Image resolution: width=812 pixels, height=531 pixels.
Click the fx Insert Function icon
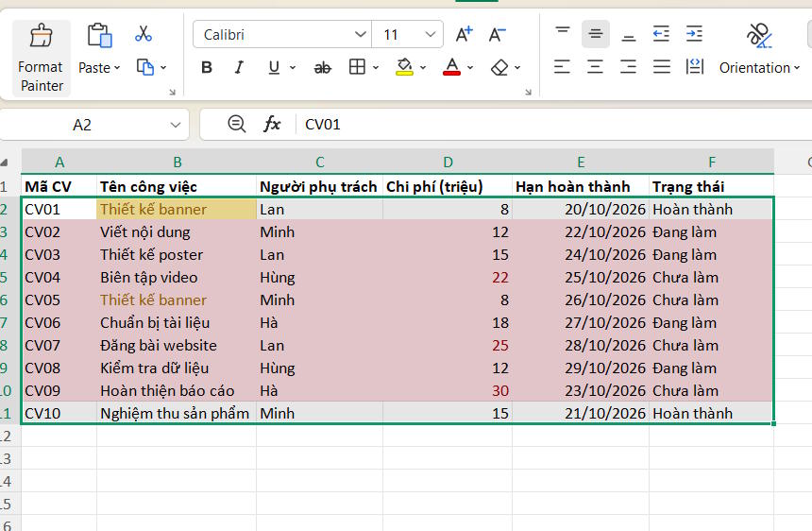coord(272,124)
